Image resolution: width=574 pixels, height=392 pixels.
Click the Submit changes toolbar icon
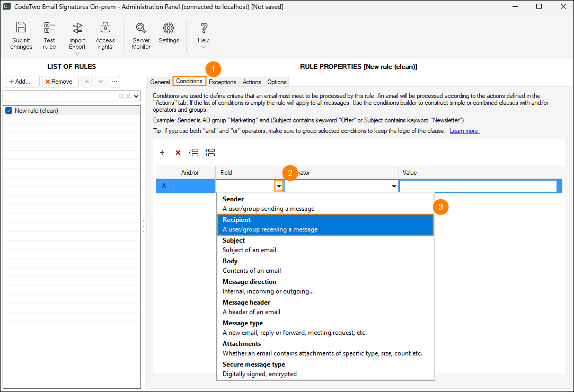point(21,35)
